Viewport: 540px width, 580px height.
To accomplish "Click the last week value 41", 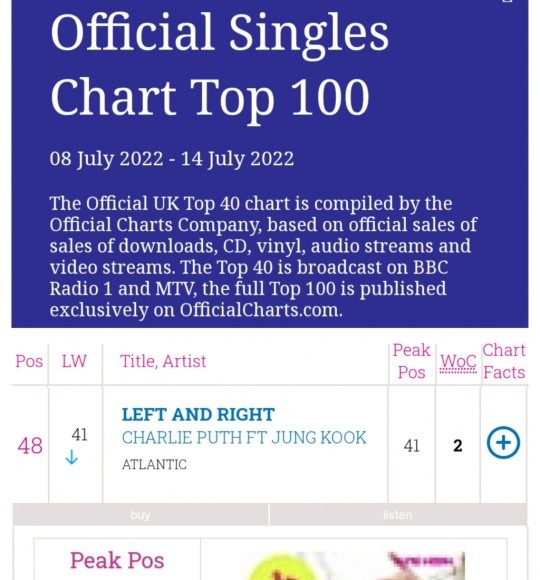I will tap(80, 435).
